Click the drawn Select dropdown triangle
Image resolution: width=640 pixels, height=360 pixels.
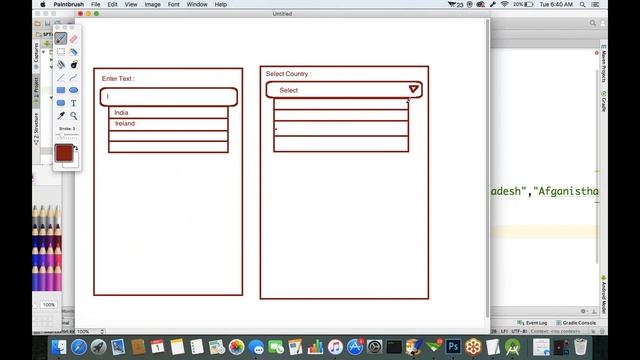413,89
